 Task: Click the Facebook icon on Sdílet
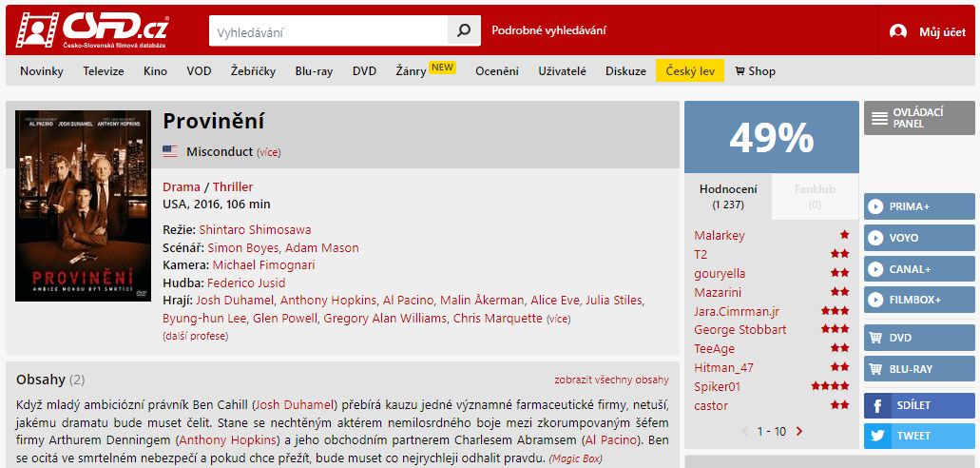pyautogui.click(x=877, y=405)
